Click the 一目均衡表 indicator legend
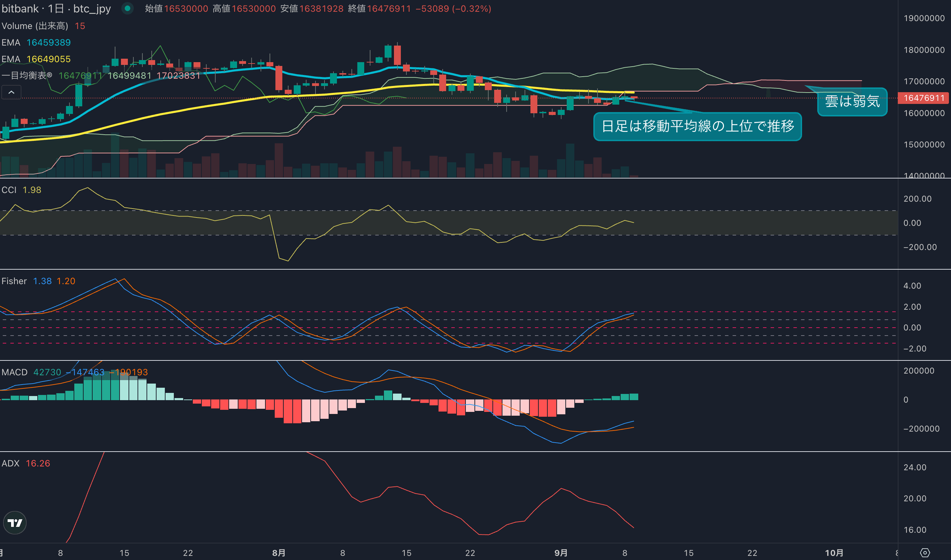Viewport: 951px width, 560px height. 27,76
